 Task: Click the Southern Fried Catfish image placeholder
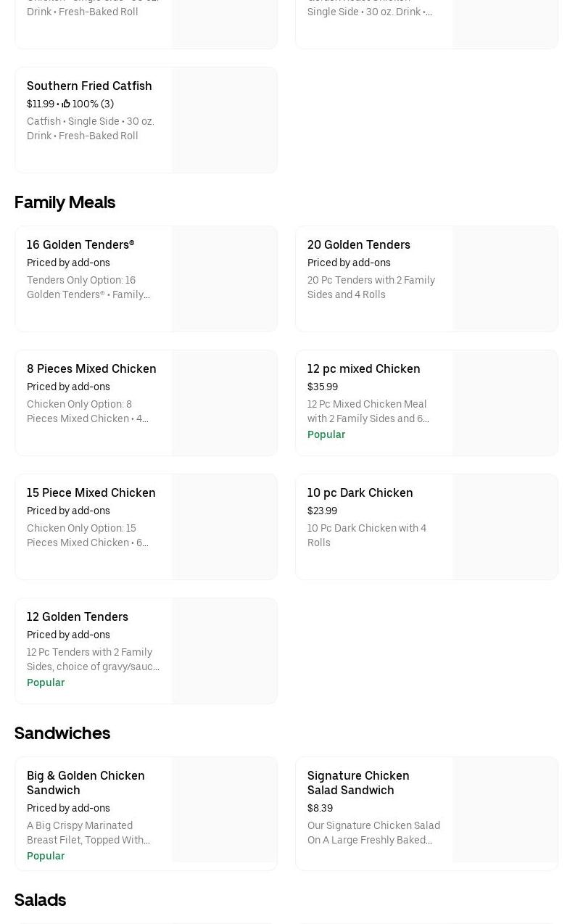click(224, 120)
